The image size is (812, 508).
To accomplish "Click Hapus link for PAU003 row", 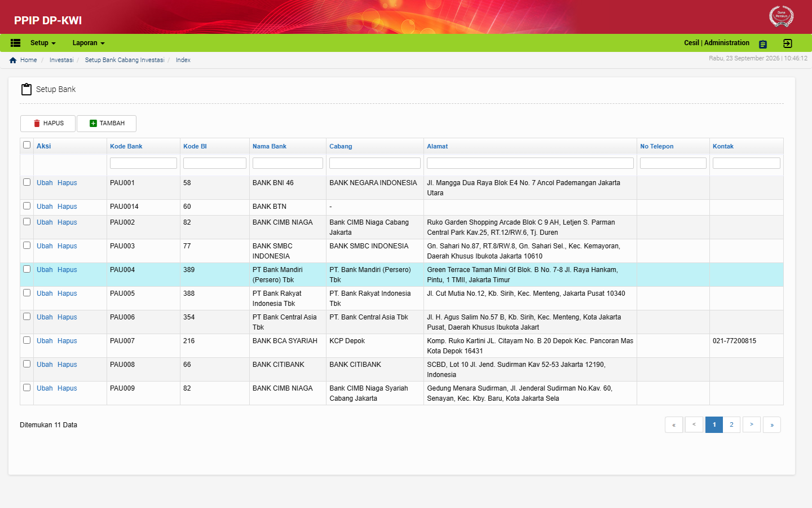I will coord(67,246).
